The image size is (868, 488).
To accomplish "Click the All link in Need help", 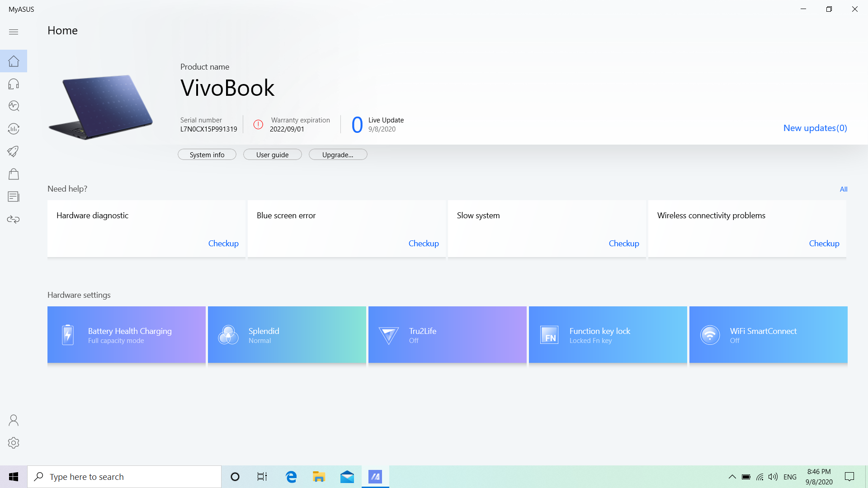I will [844, 189].
